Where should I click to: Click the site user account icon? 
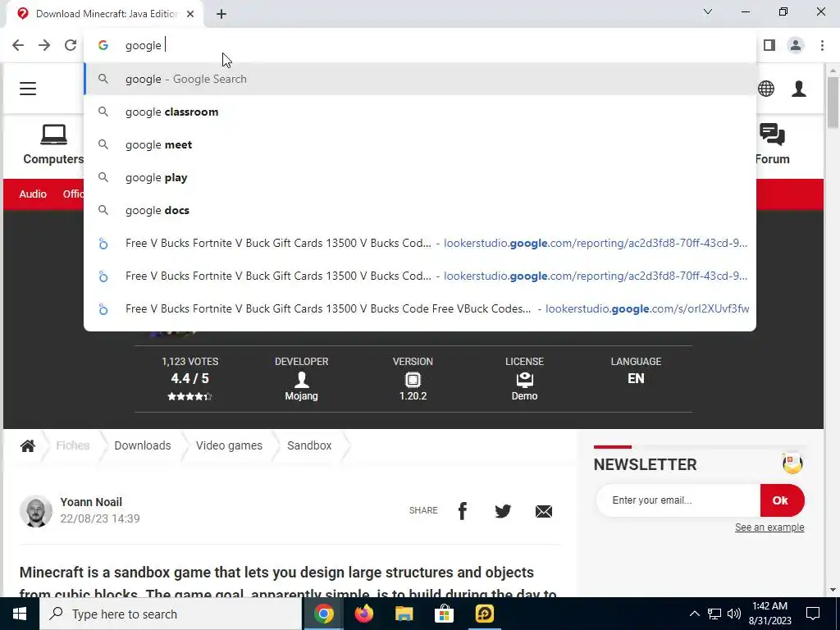coord(799,89)
